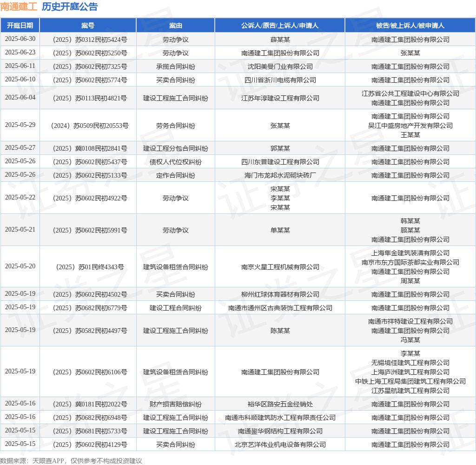
Task: Select case number 苏0602民初7325号
Action: pos(90,66)
